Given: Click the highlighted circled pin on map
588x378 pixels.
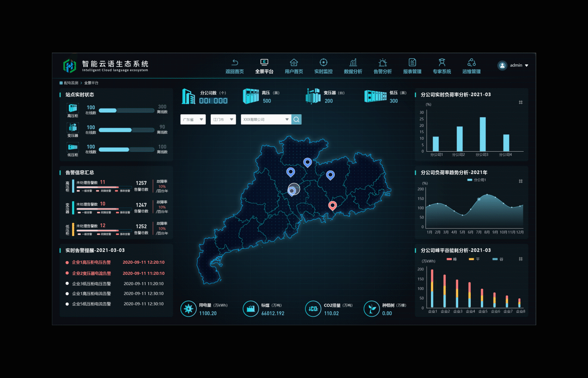Looking at the screenshot, I should (293, 190).
